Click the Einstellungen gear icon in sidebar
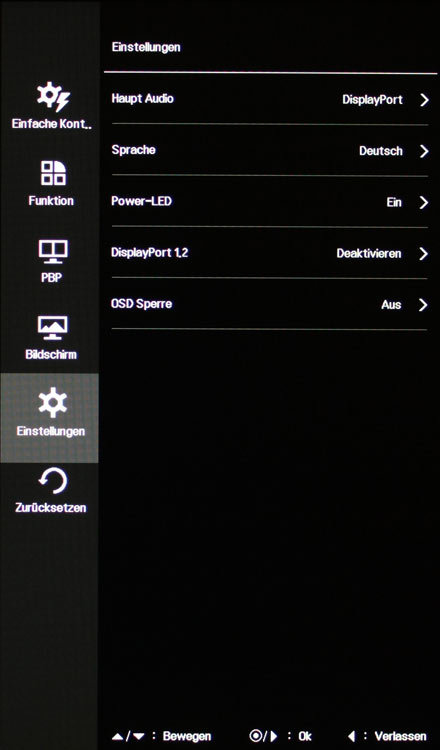This screenshot has width=440, height=750. [53, 403]
